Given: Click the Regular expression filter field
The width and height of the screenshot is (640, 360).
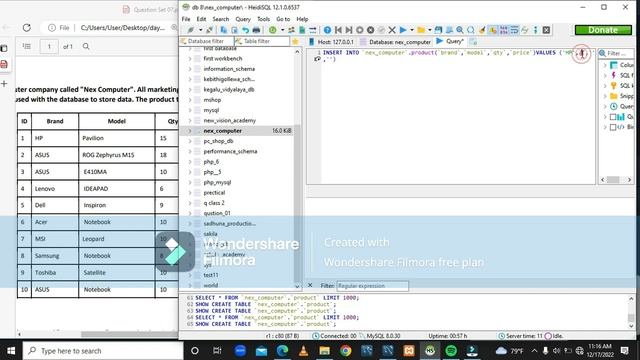Looking at the screenshot, I should click(x=372, y=286).
